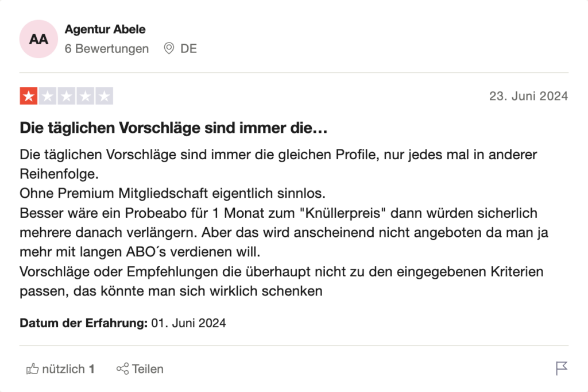Click the share network icon
This screenshot has width=588, height=392.
[x=123, y=368]
